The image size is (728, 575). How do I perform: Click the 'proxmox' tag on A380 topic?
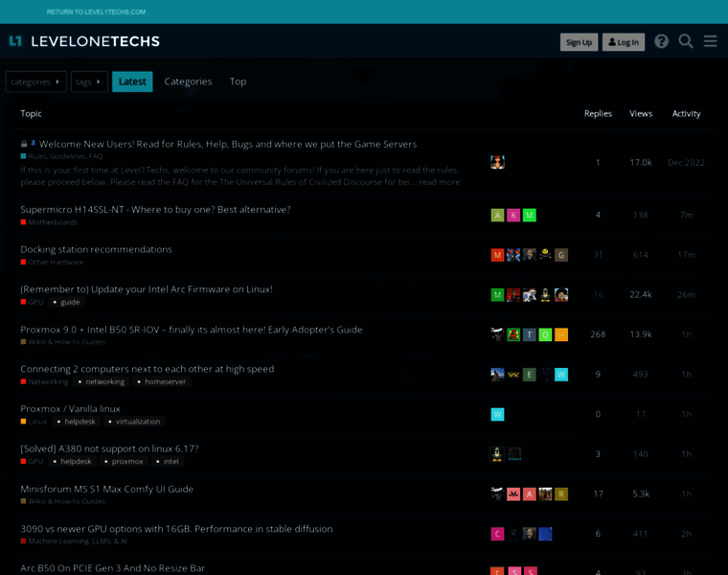[x=124, y=462]
